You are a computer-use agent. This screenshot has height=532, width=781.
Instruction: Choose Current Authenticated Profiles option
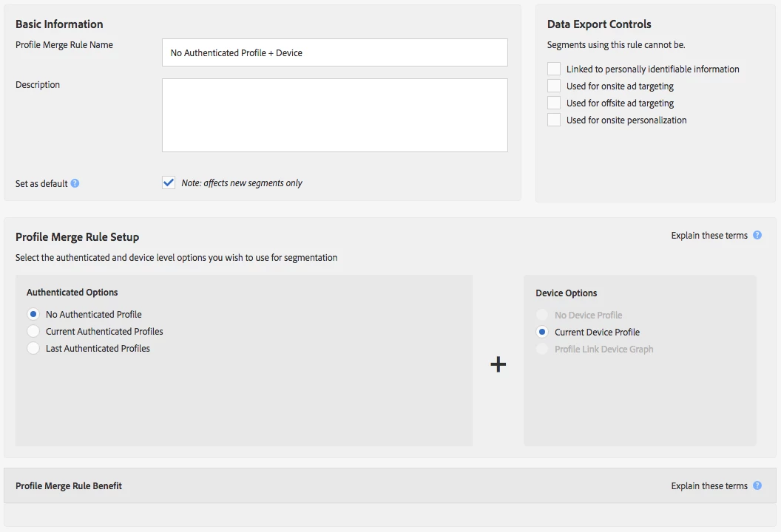(33, 331)
